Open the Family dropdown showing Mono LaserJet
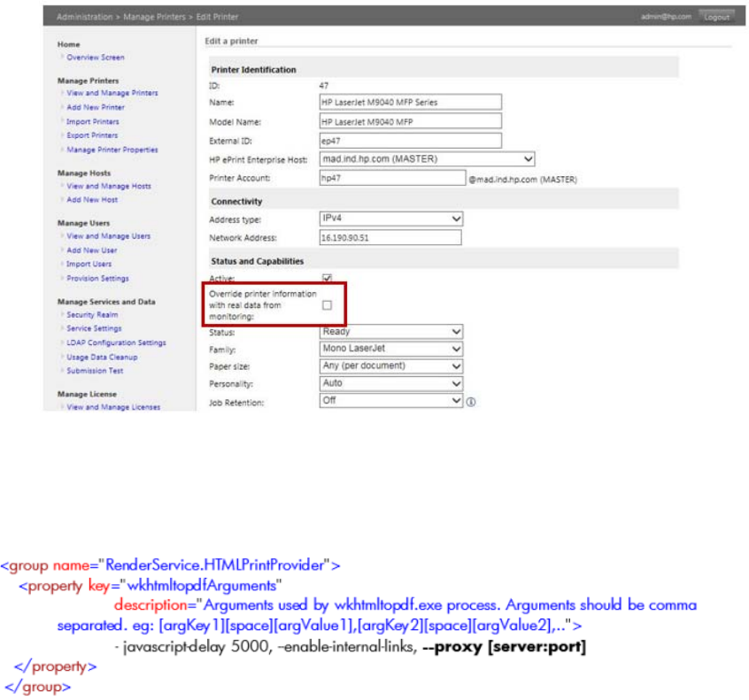The image size is (749, 700). point(391,349)
